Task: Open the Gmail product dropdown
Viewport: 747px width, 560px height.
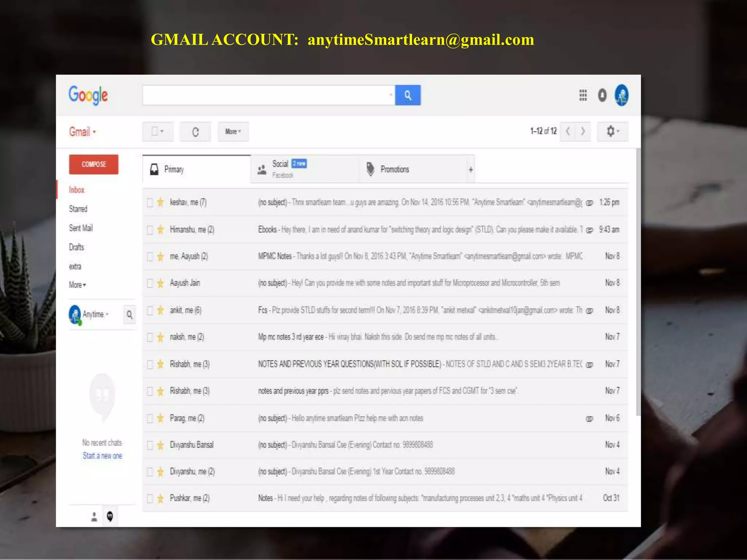Action: (x=82, y=132)
